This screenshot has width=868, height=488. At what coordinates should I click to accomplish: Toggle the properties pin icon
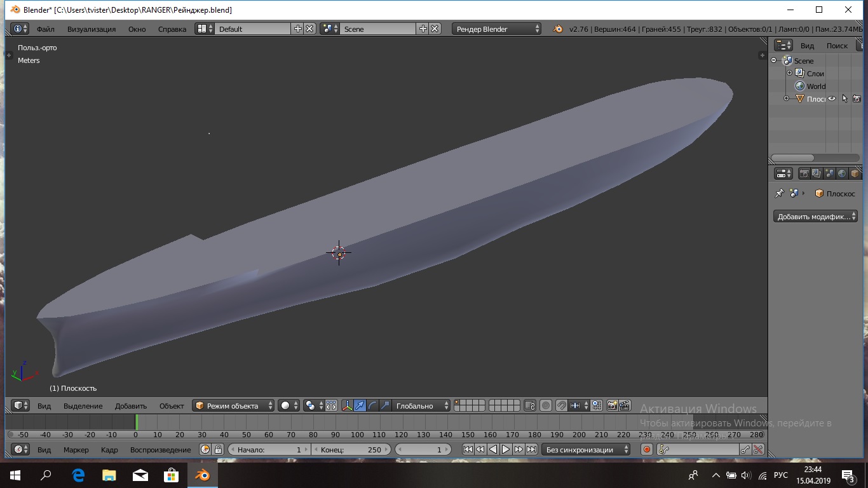(x=780, y=193)
